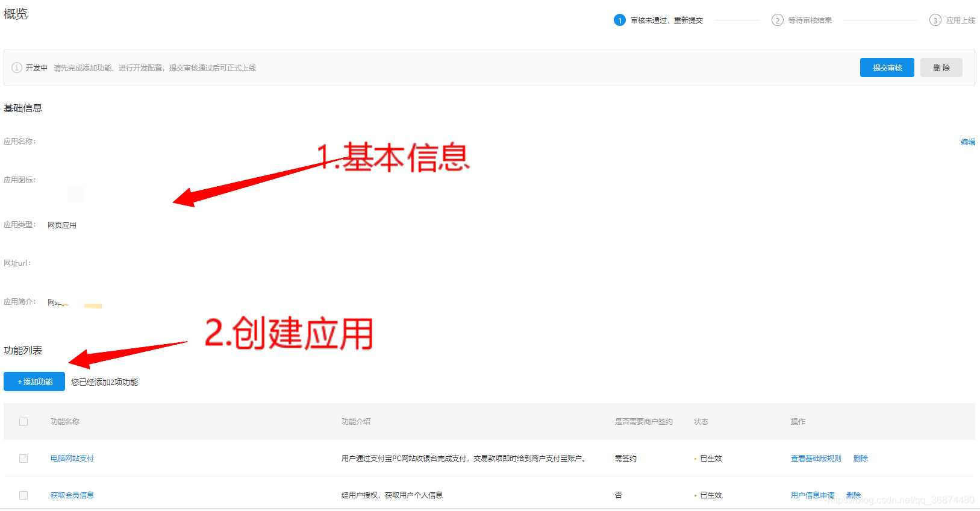Open the 获取会员信息 feature link
980x511 pixels.
72,495
